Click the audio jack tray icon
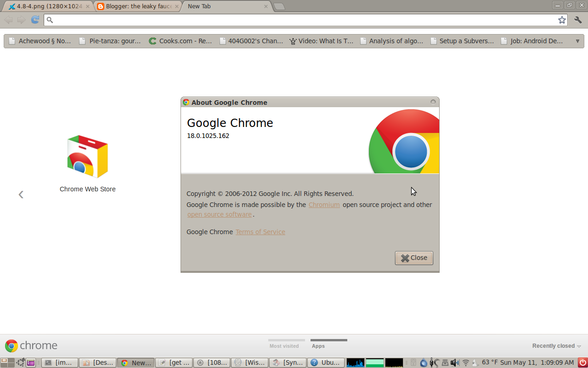The image size is (588, 368). click(x=434, y=362)
